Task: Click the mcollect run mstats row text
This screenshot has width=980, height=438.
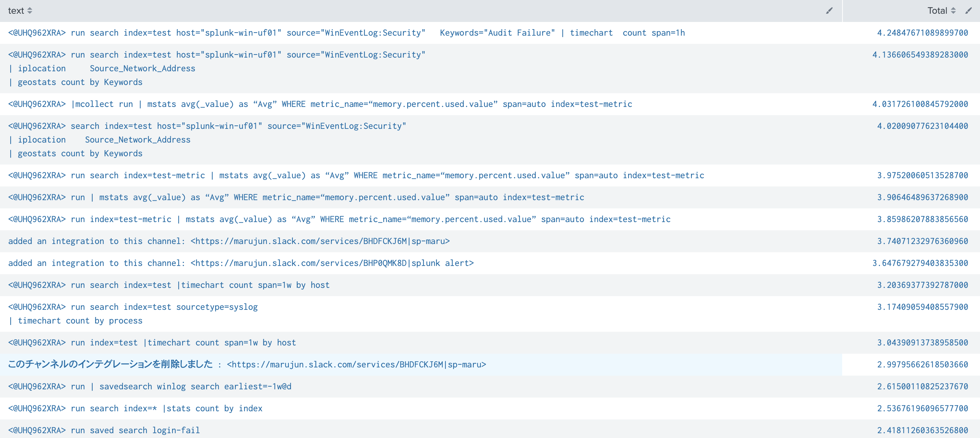Action: coord(320,104)
